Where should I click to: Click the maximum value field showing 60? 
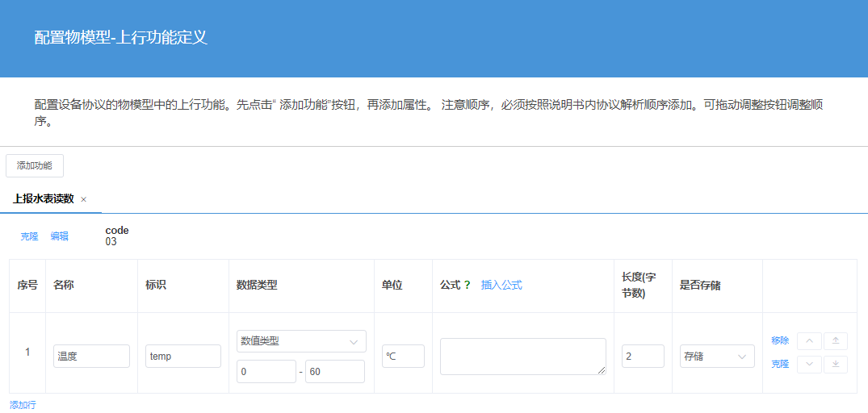pos(334,371)
